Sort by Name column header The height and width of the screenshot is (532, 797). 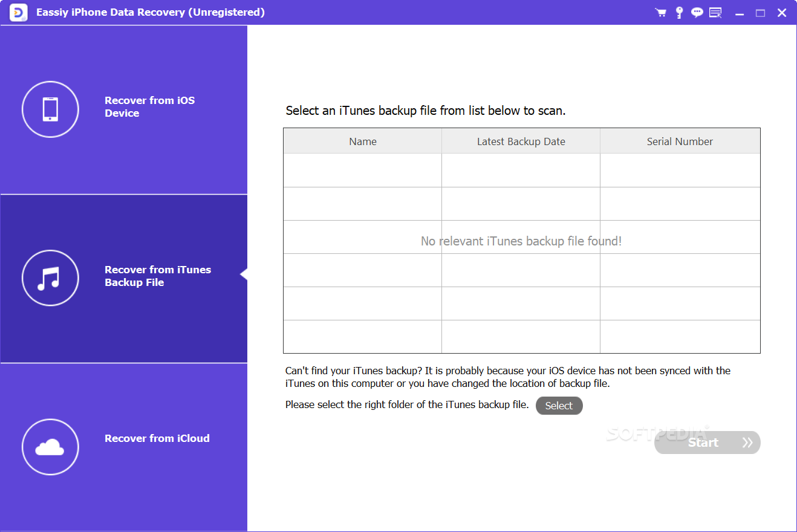[363, 141]
